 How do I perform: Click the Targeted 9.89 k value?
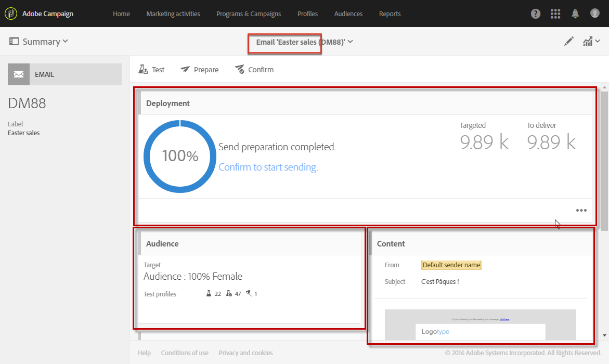tap(484, 142)
